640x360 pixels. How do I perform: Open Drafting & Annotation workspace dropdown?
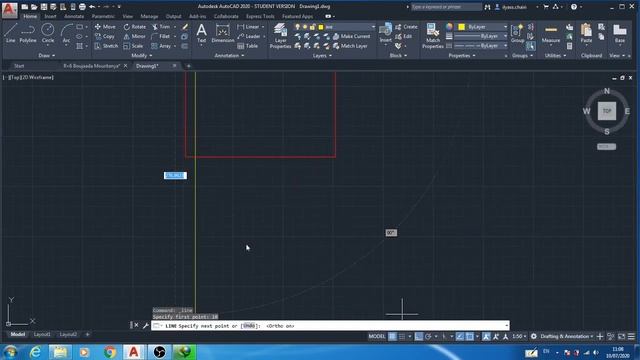567,336
